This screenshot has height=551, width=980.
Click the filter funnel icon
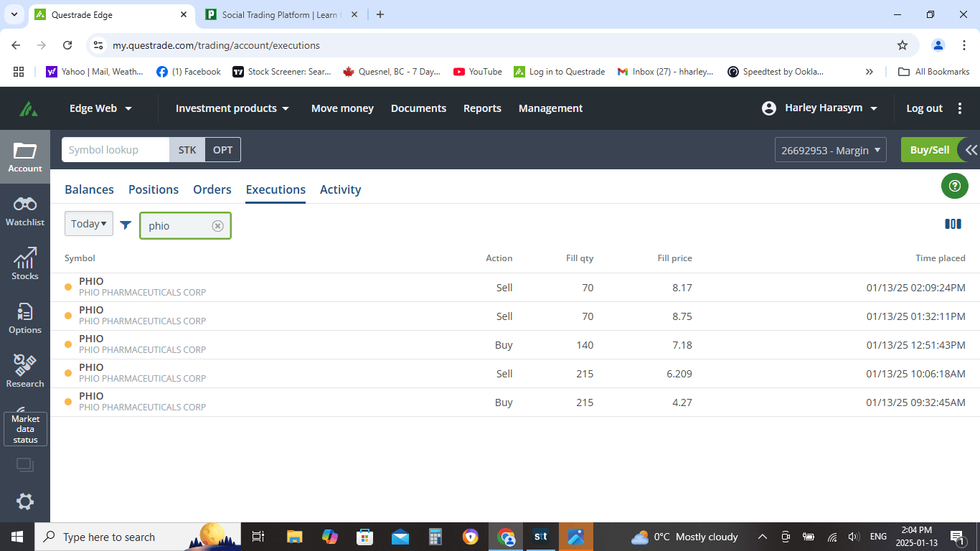(126, 225)
